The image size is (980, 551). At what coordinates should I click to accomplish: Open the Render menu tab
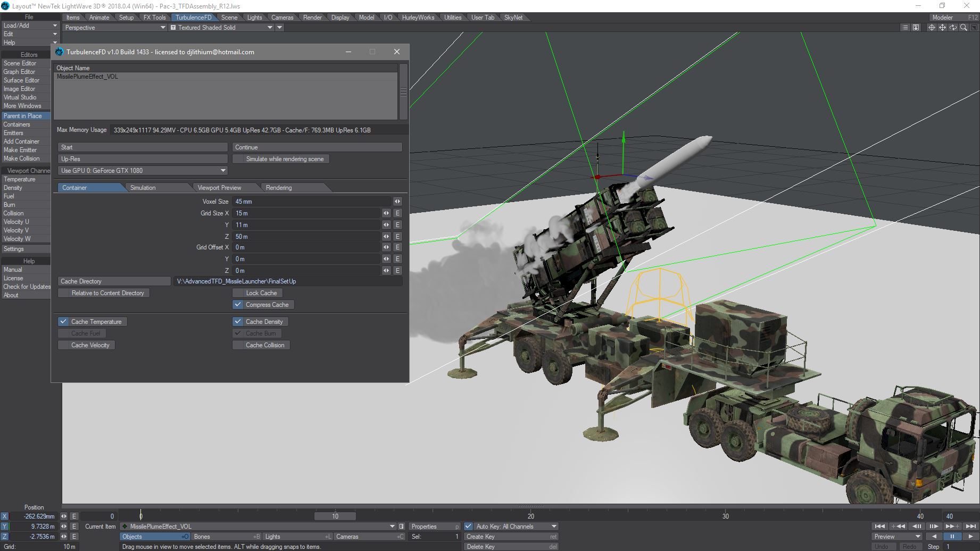point(312,18)
